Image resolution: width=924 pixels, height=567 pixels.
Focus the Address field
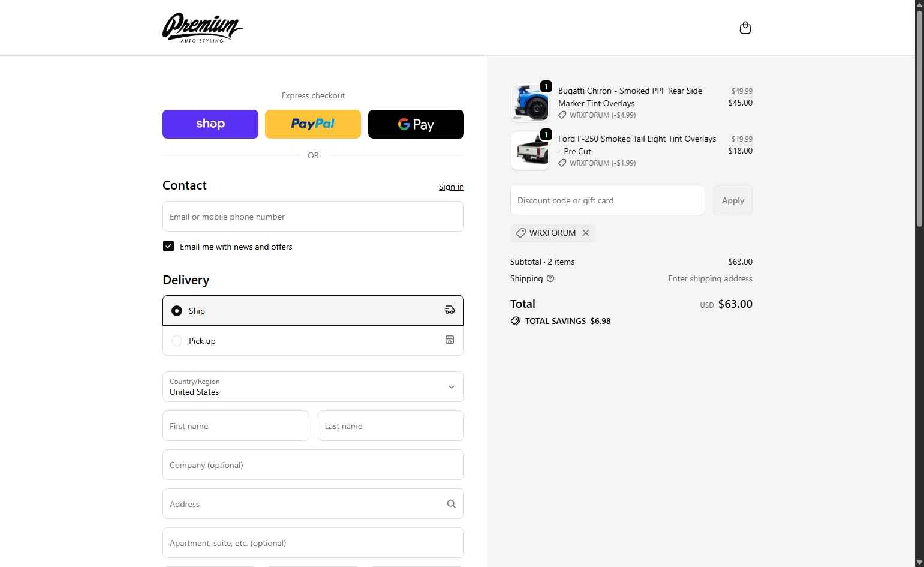coord(313,504)
